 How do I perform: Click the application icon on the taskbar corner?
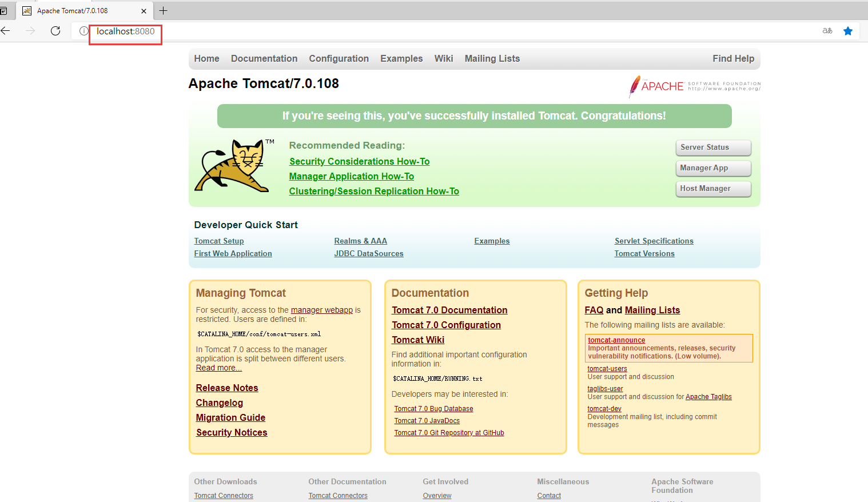point(5,10)
